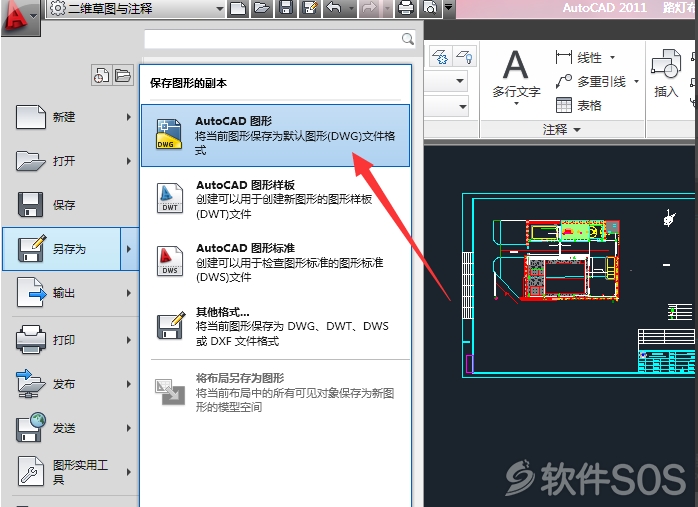Click the Open folder icon in quick access toolbar
698x507 pixels.
262,8
